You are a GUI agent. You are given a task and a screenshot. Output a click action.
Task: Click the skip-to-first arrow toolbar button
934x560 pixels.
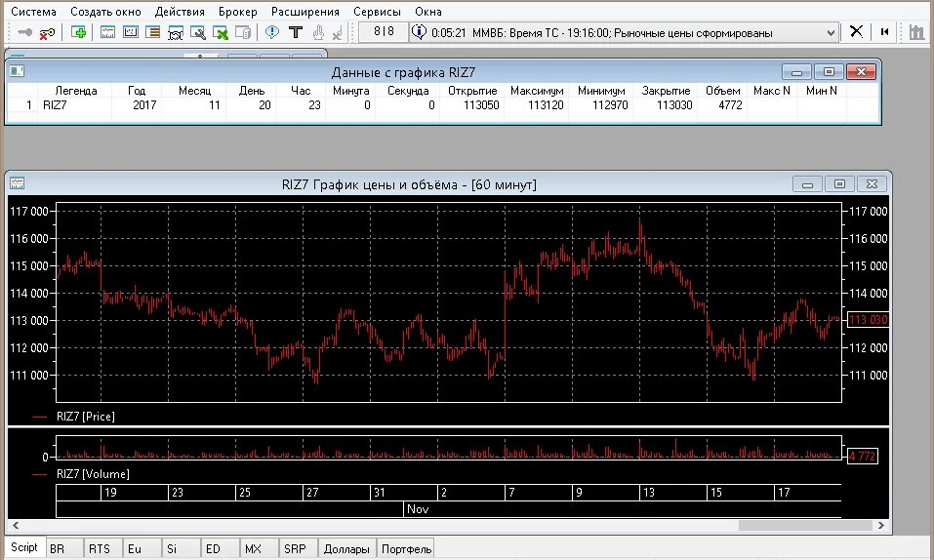pos(884,32)
